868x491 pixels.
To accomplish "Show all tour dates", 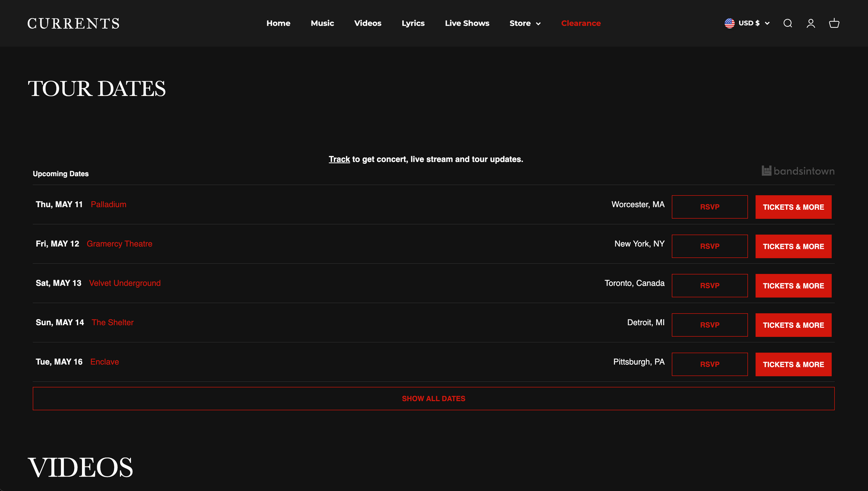I will (x=433, y=399).
